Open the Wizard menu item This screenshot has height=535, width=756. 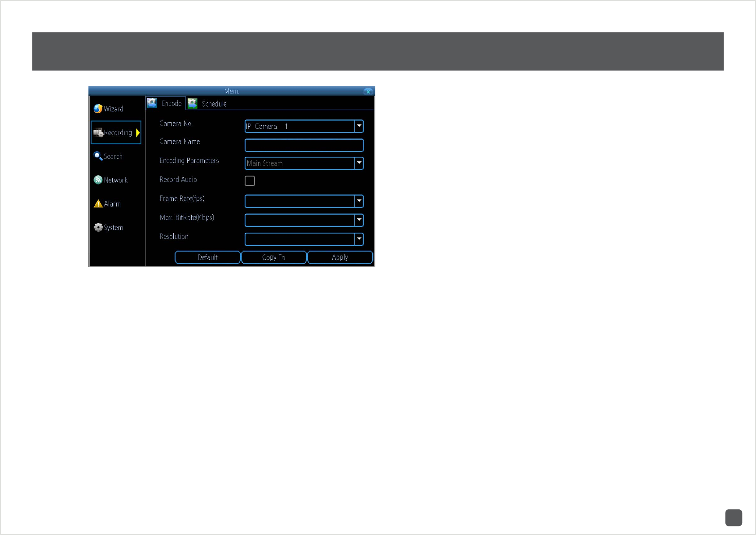coord(109,109)
